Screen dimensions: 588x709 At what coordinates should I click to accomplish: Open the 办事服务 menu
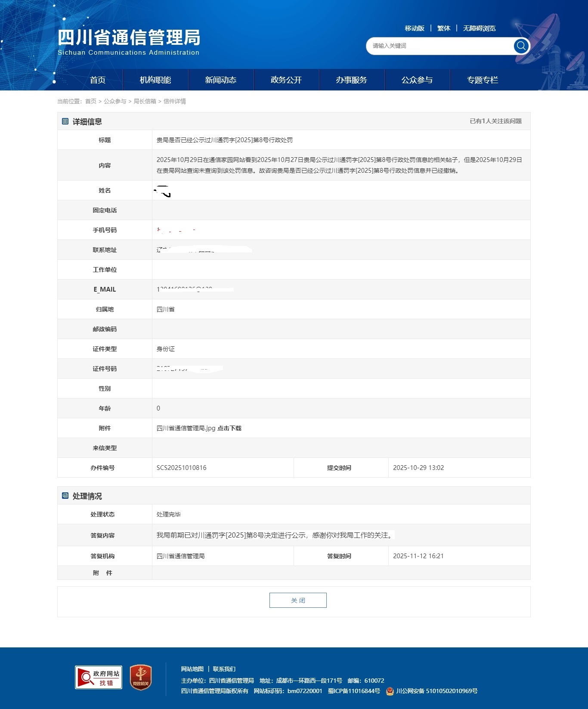(x=352, y=80)
